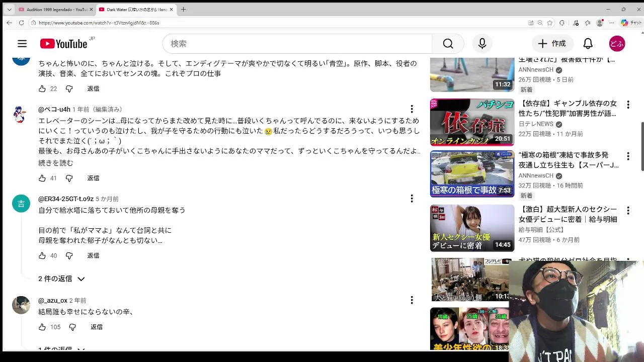The width and height of the screenshot is (644, 362).
Task: Open @ペコ-u4h channel link
Action: 54,109
